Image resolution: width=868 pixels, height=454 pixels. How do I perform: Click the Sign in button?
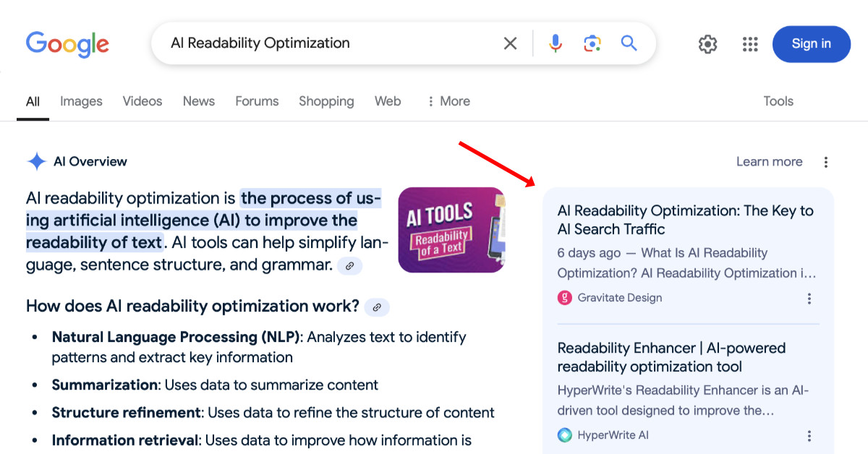pyautogui.click(x=811, y=43)
